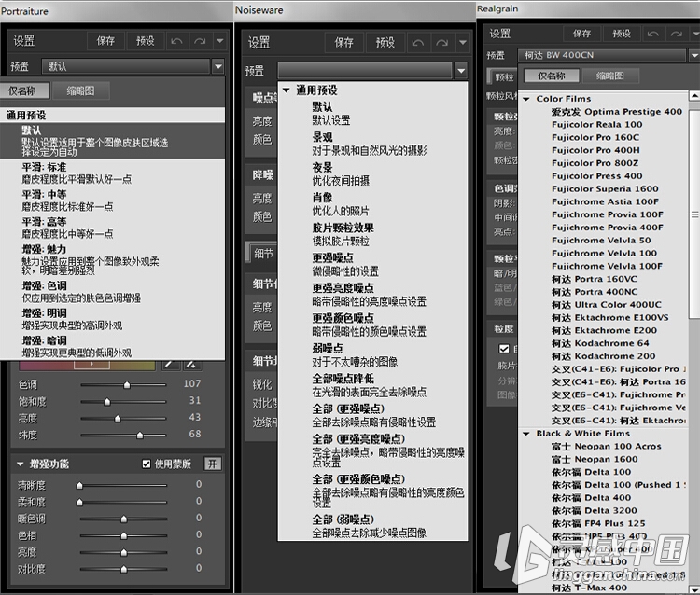The image size is (700, 595).
Task: Click 预设 button in Noiseware
Action: click(x=385, y=42)
